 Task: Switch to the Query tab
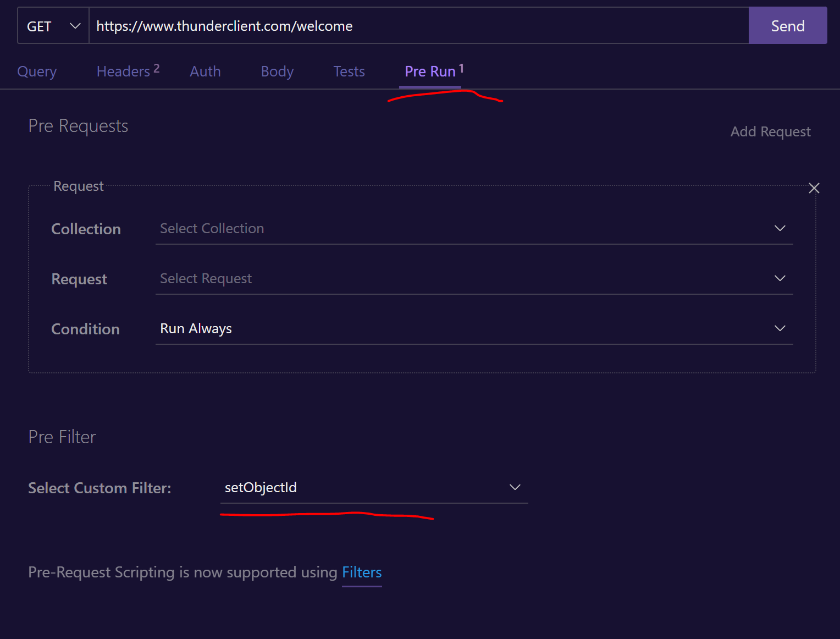[37, 71]
